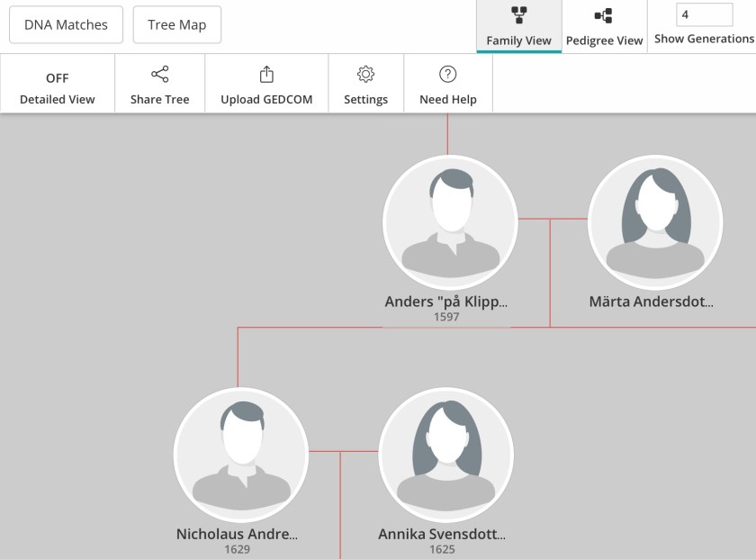Click Anders "på Klipp..." male avatar
The image size is (756, 559).
point(450,221)
